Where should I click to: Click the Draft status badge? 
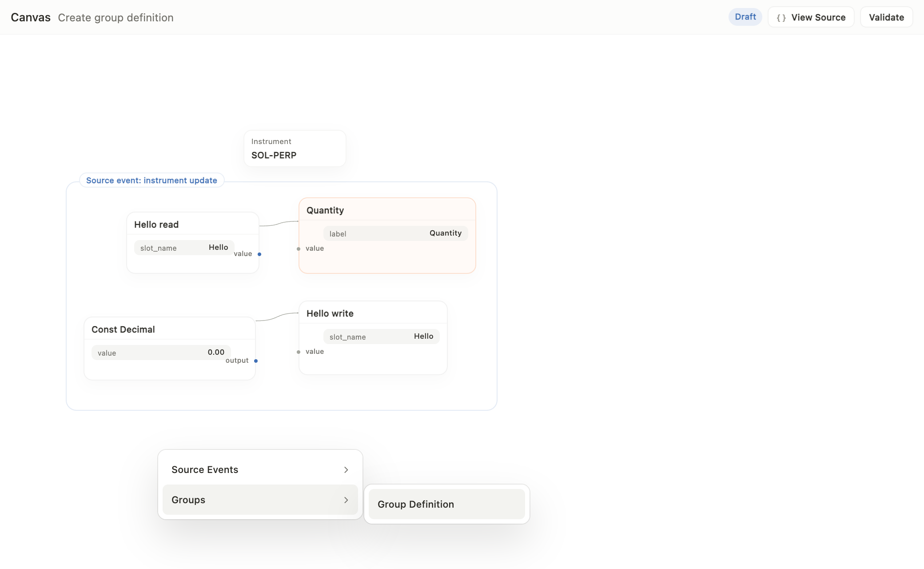click(745, 17)
